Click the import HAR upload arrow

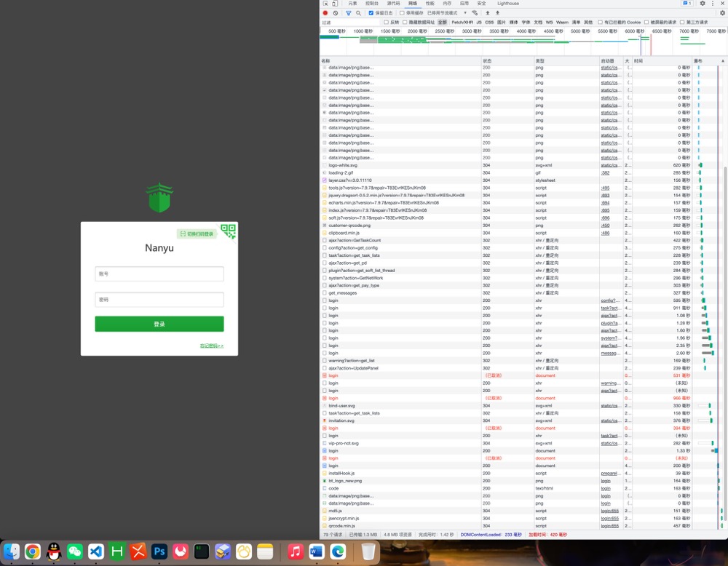click(x=488, y=13)
